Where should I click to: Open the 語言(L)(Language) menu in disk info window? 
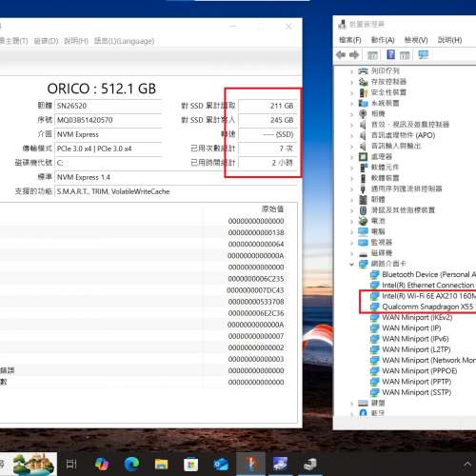[x=124, y=41]
